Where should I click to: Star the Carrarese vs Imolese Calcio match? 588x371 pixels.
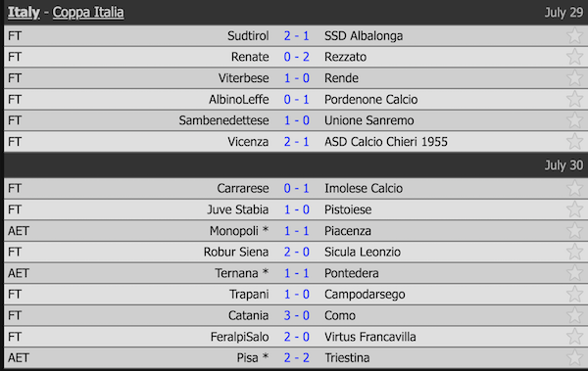[574, 188]
